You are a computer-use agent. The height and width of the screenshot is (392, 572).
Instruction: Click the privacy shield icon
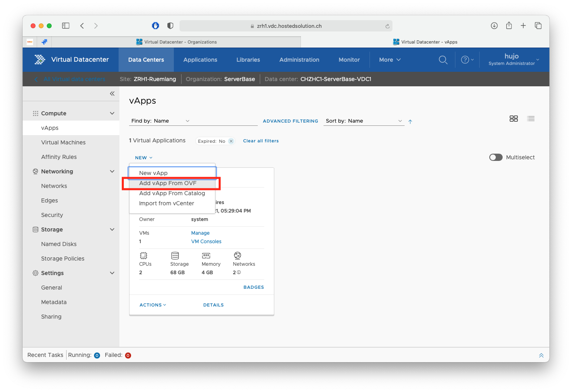170,26
